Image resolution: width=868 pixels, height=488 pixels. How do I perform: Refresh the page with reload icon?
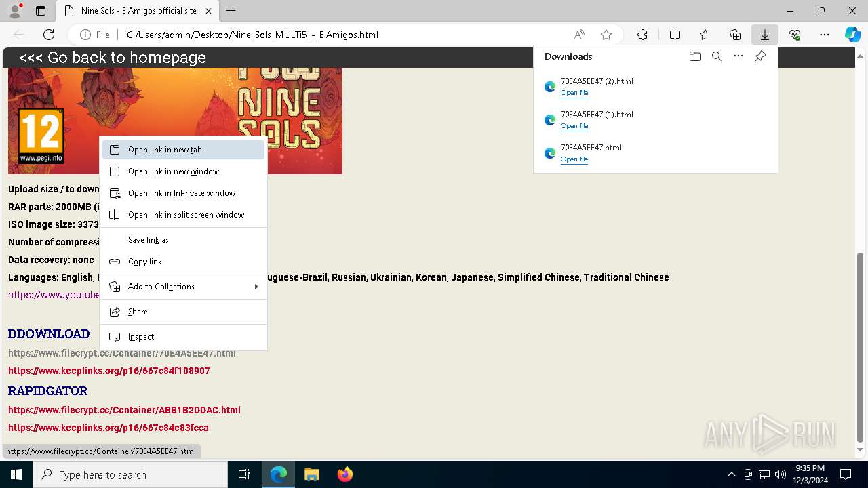(x=49, y=35)
